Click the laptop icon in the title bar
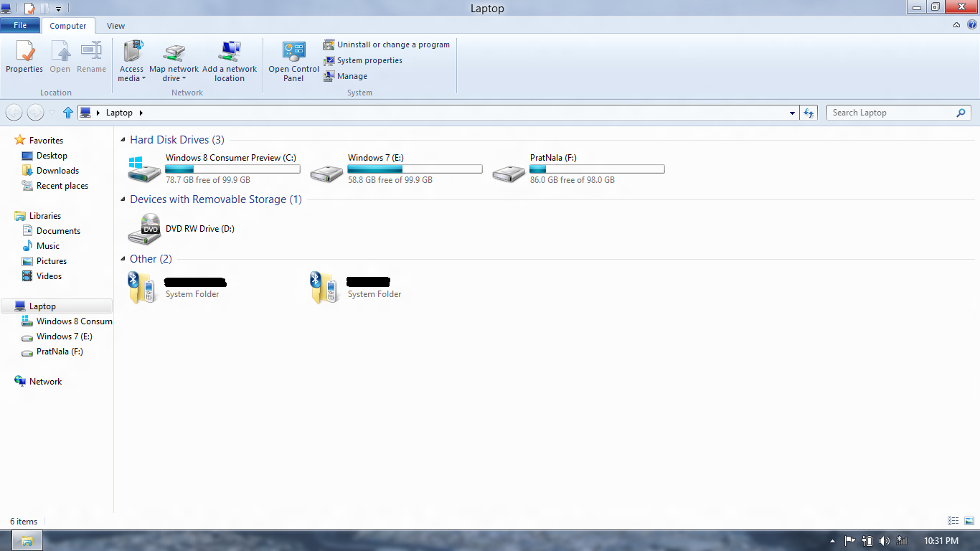This screenshot has width=980, height=551. (6, 9)
